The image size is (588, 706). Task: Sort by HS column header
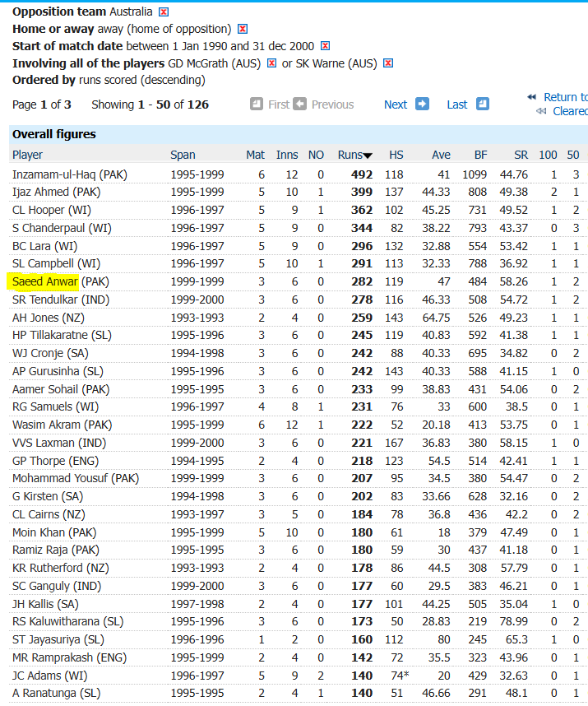tap(396, 155)
